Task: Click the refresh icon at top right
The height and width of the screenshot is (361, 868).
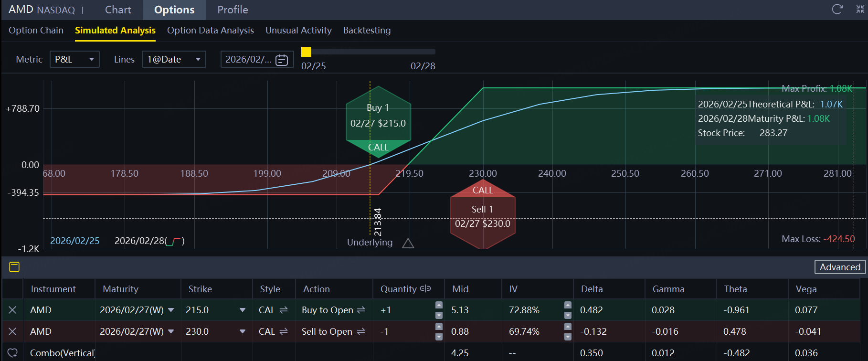Action: tap(837, 10)
